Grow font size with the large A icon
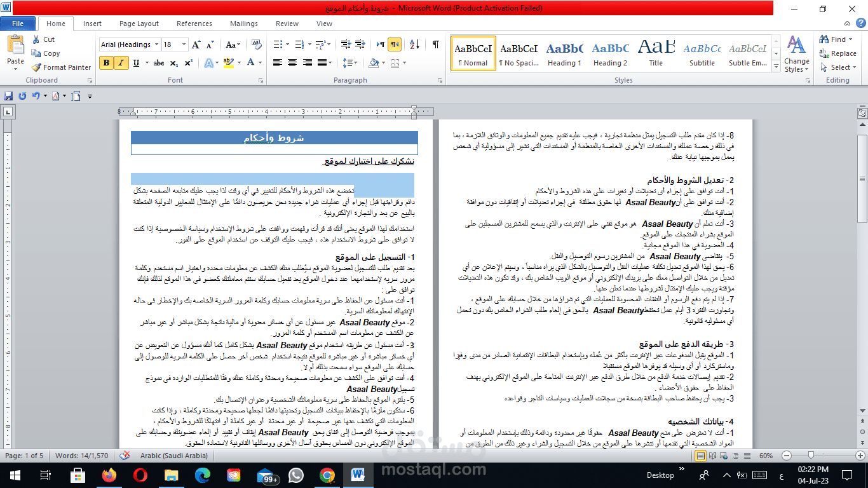The width and height of the screenshot is (868, 488). pos(196,44)
